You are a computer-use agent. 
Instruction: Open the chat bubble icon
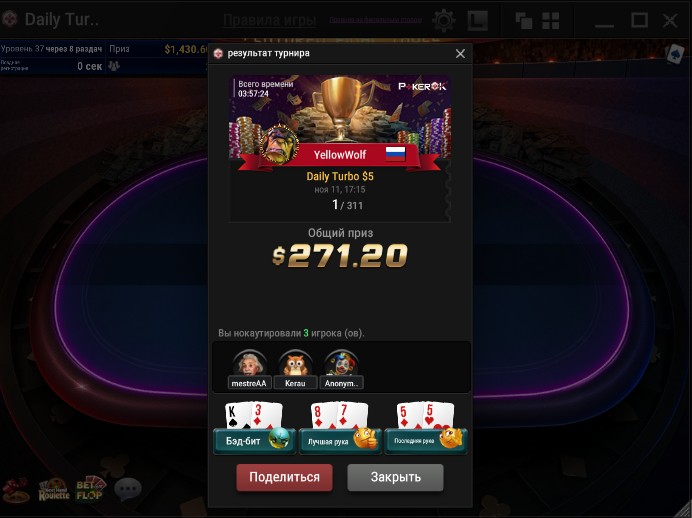pos(128,489)
